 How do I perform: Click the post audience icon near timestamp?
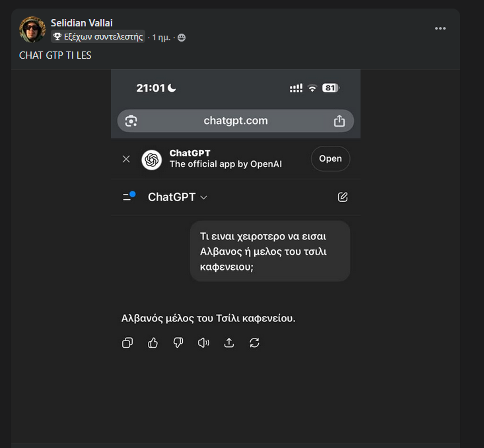coord(182,38)
